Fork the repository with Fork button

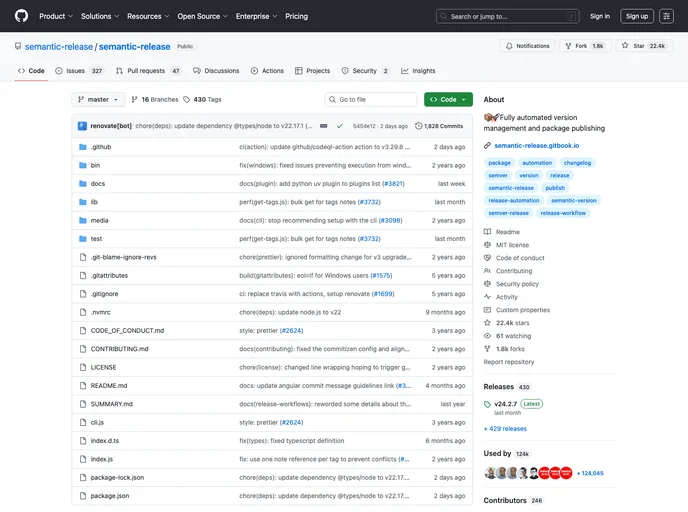585,46
